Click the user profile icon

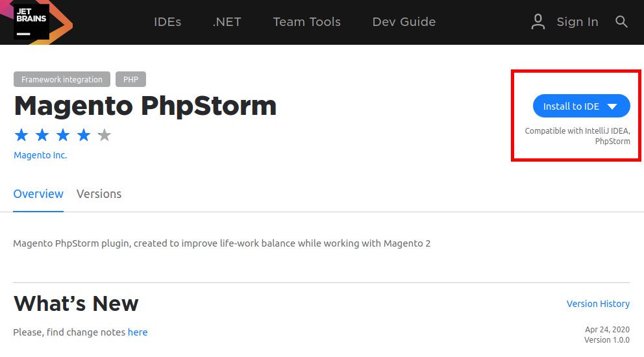(x=538, y=22)
